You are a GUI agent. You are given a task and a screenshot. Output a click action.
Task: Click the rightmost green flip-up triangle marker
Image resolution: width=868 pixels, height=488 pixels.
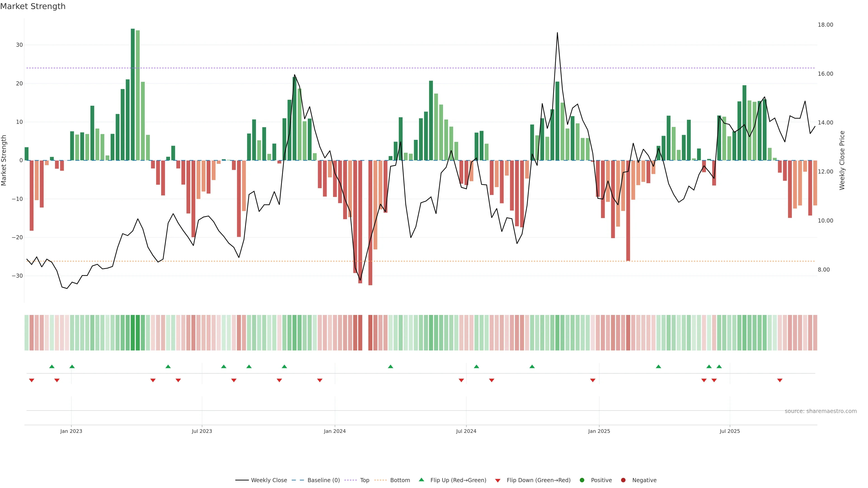point(719,366)
